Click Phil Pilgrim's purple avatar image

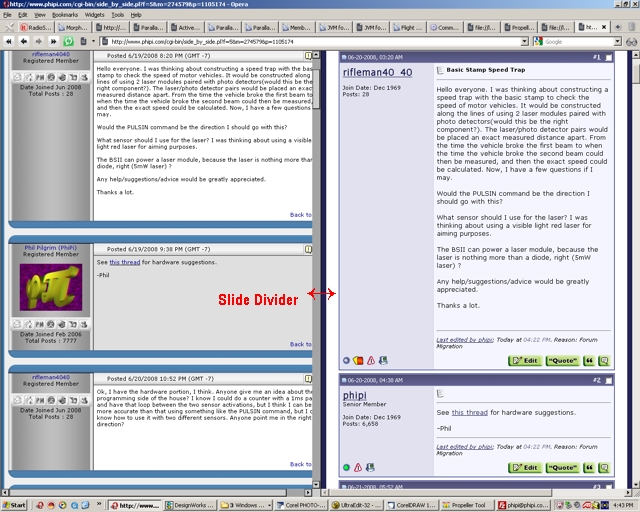click(51, 287)
